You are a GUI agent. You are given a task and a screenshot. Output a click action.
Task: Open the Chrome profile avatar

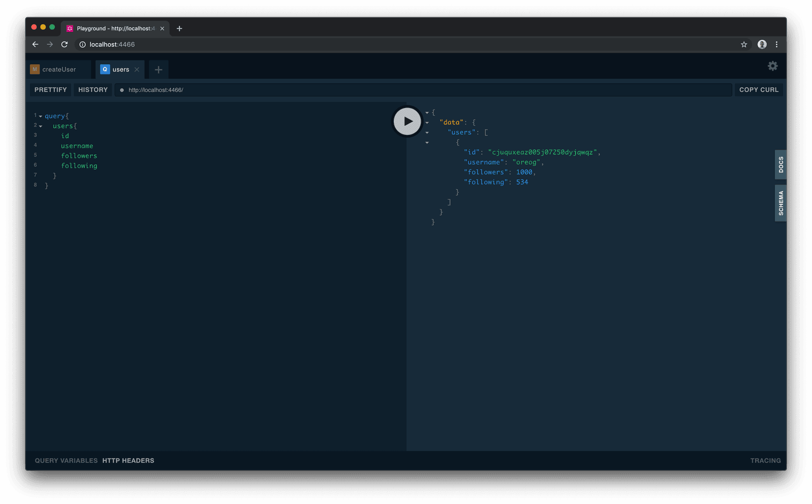762,45
